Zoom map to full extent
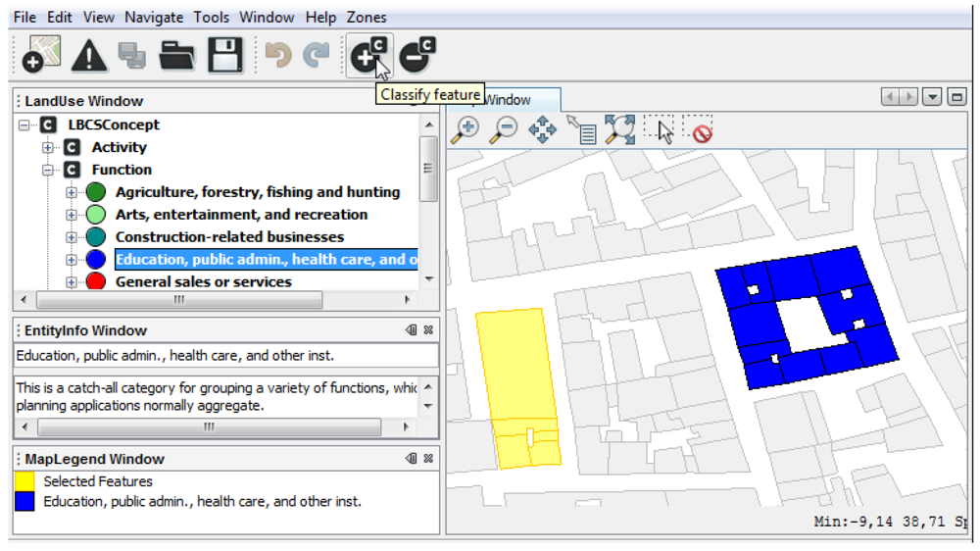 (x=619, y=130)
